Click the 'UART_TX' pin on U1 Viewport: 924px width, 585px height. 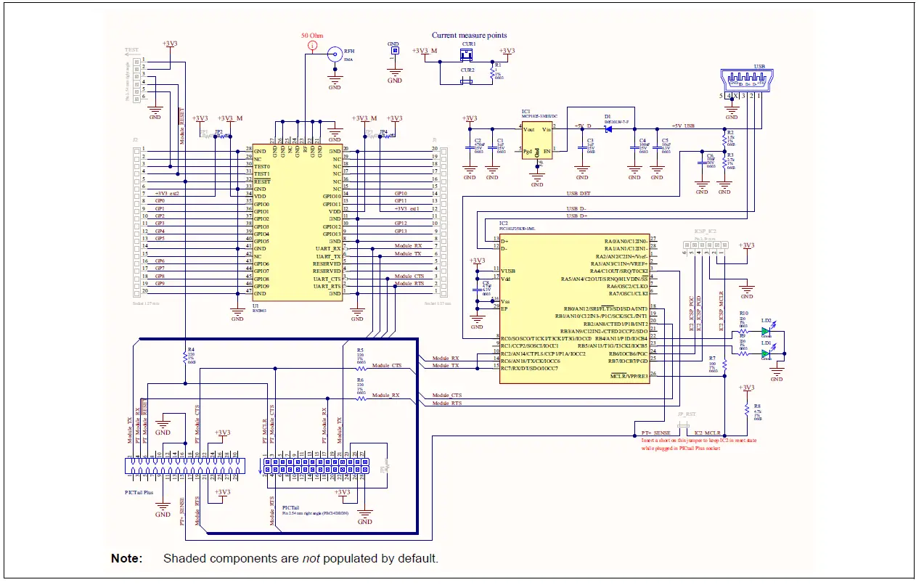(328, 257)
